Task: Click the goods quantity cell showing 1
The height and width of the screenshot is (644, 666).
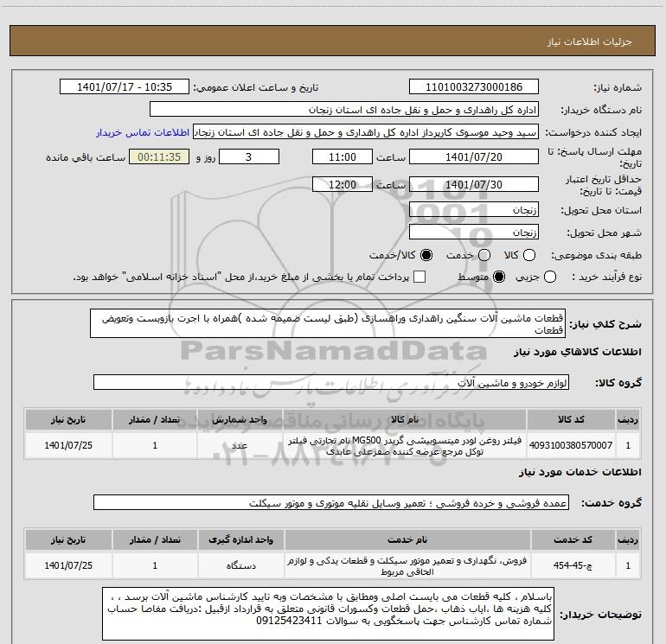Action: click(155, 445)
